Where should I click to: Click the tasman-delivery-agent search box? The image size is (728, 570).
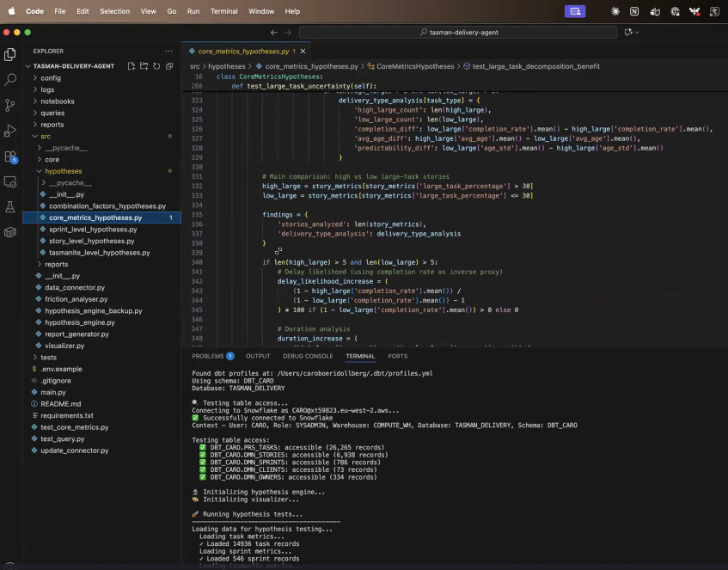[458, 32]
